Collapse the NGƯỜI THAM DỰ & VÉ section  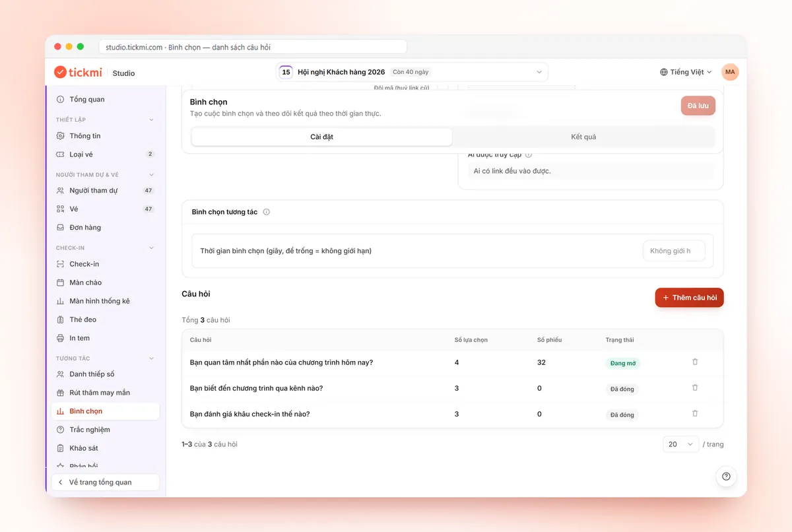(x=151, y=175)
